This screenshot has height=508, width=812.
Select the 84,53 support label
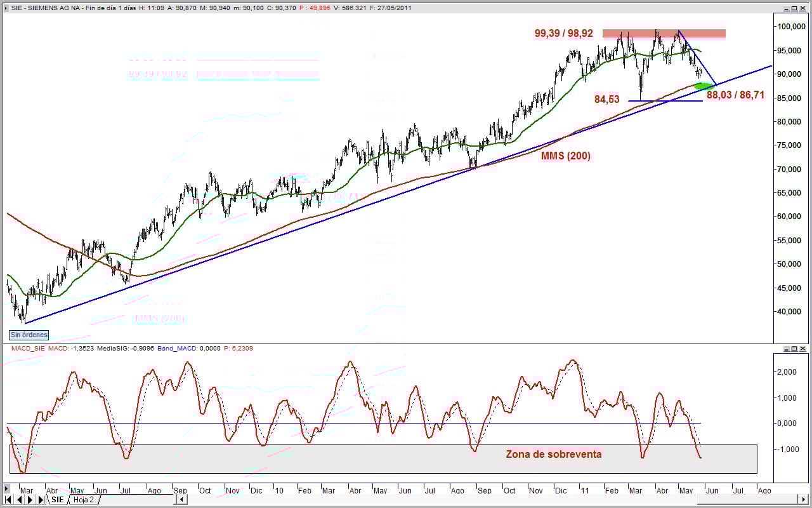pos(607,98)
